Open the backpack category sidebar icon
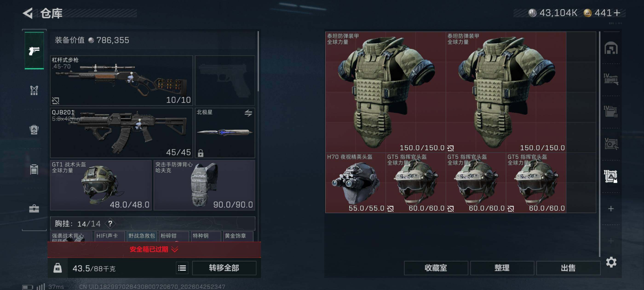Screen dimensions: 644x290 pos(34,130)
